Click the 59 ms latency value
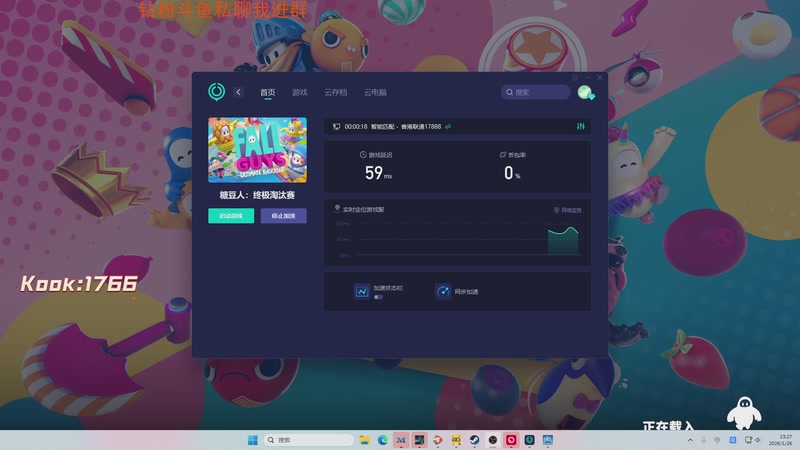This screenshot has width=800, height=450. 378,173
